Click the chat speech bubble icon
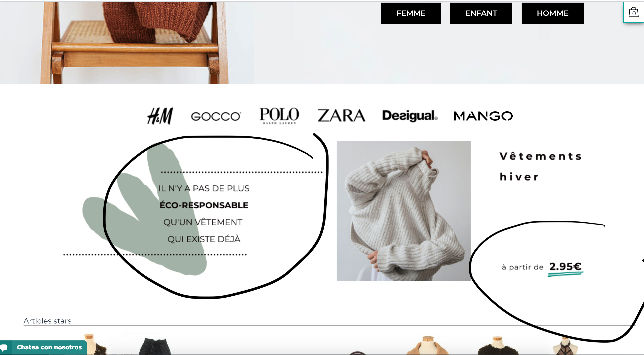Viewport: 644px width, 355px height. [4, 347]
